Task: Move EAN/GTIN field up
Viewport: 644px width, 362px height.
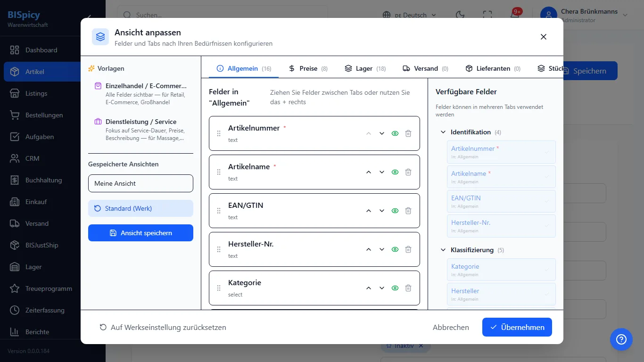Action: coord(369,211)
